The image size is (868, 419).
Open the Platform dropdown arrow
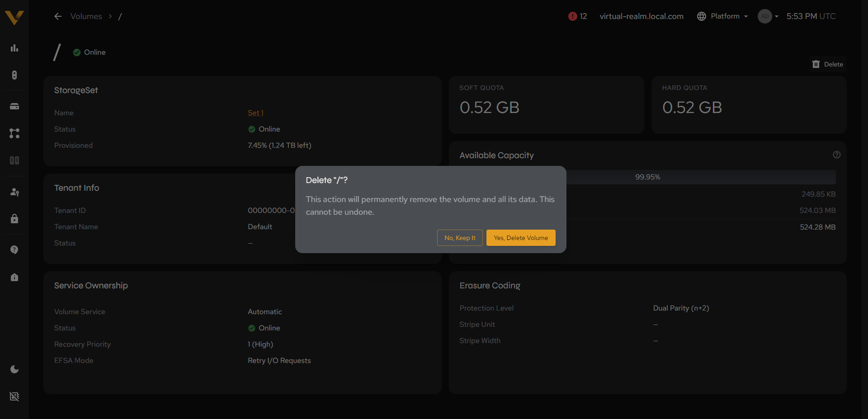pyautogui.click(x=746, y=16)
